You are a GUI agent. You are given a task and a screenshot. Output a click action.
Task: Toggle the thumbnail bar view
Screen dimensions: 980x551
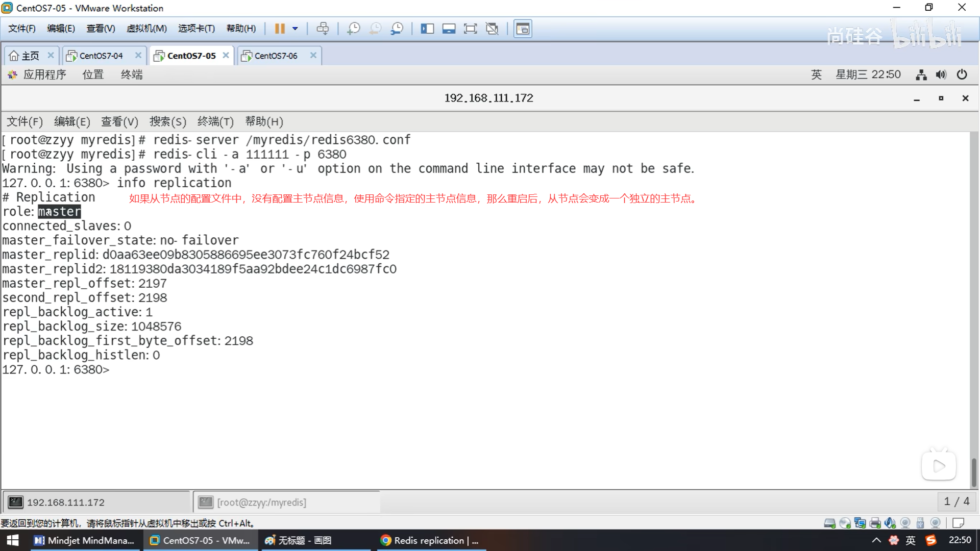pos(449,29)
